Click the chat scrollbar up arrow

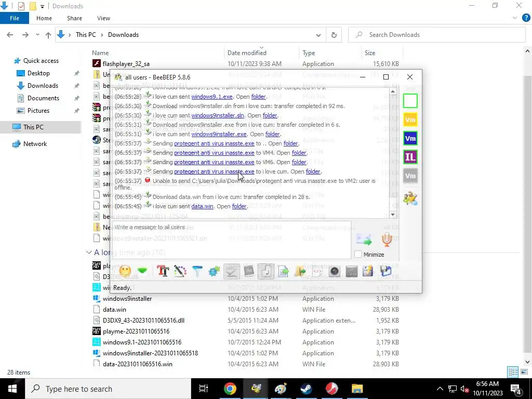[393, 91]
